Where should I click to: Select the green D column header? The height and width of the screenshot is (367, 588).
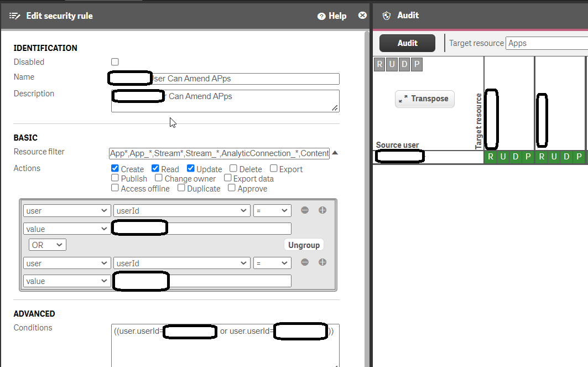click(x=515, y=157)
